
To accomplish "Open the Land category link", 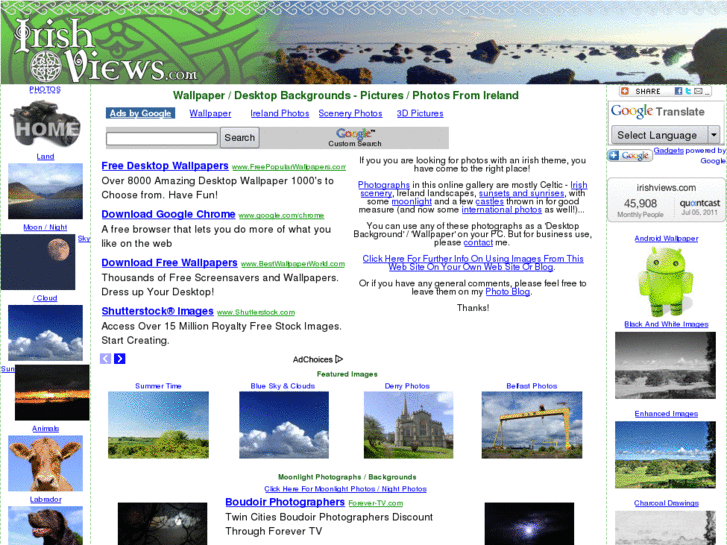I will coord(45,157).
